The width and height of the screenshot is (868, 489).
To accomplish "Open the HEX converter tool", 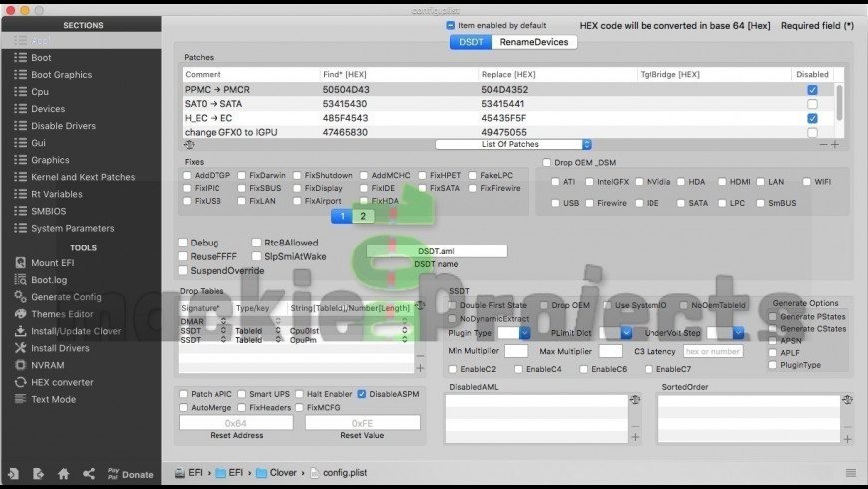I will [61, 382].
